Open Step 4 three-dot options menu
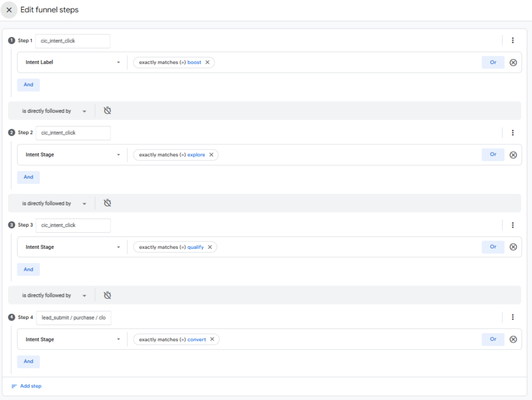This screenshot has width=532, height=400. tap(513, 317)
